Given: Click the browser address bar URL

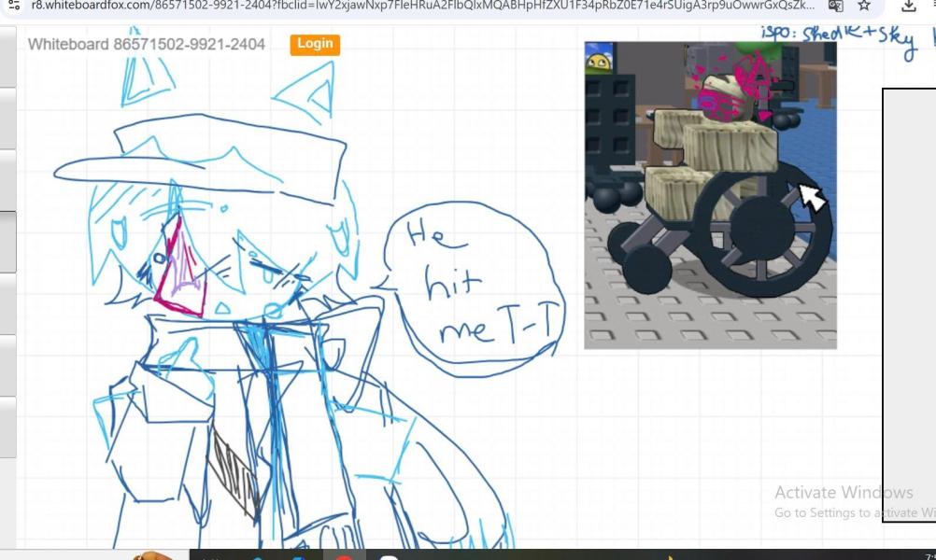Looking at the screenshot, I should click(420, 5).
